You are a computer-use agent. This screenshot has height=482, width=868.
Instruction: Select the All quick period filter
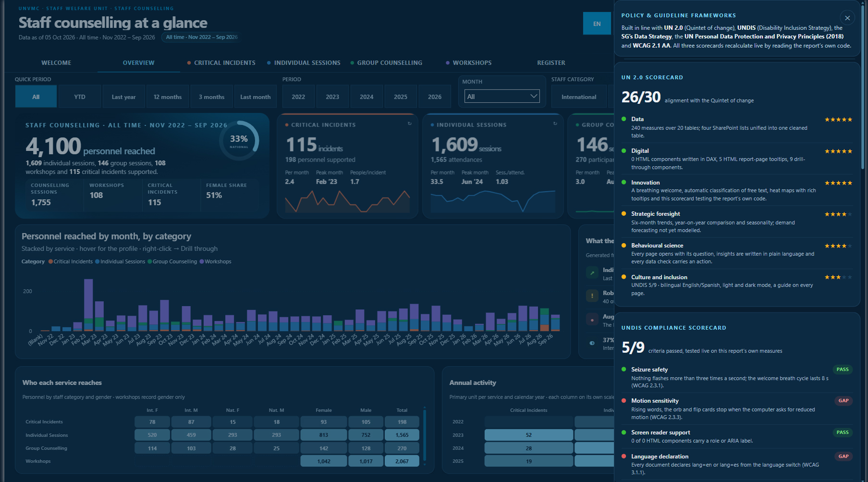click(x=36, y=97)
